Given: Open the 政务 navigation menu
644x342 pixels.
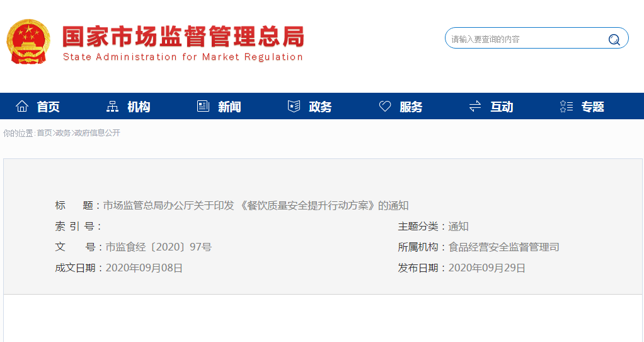Looking at the screenshot, I should coord(320,107).
